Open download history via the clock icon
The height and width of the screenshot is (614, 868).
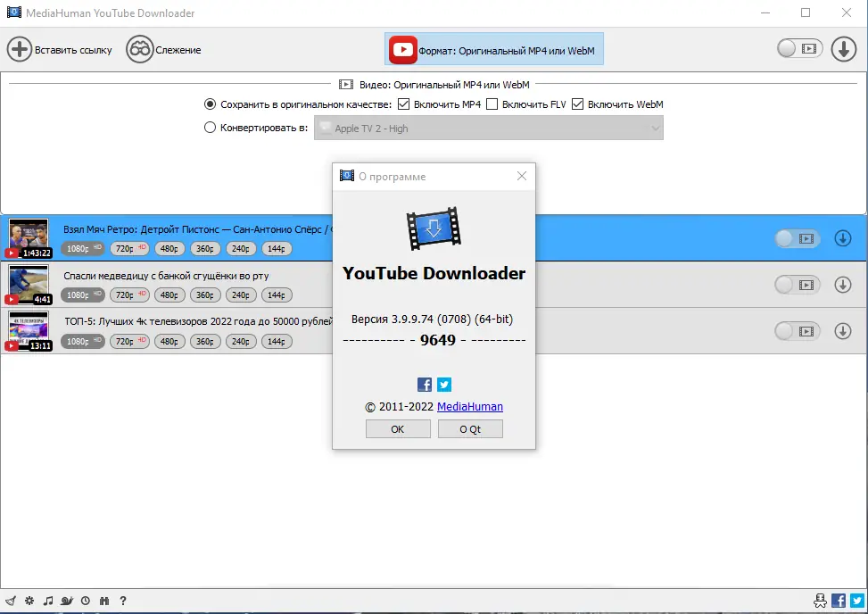point(85,601)
